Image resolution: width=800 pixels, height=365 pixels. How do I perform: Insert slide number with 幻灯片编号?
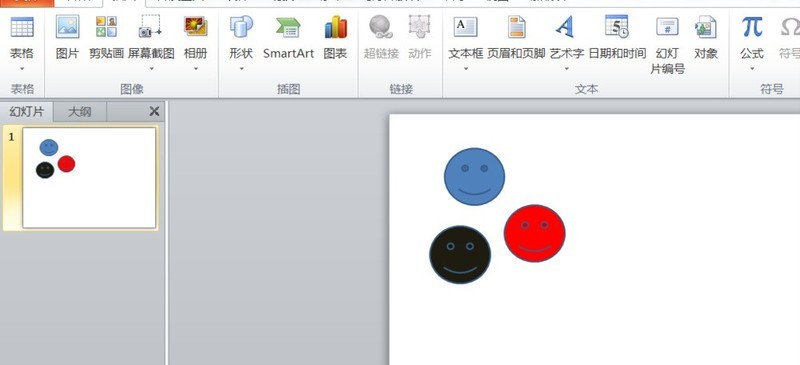click(x=667, y=45)
